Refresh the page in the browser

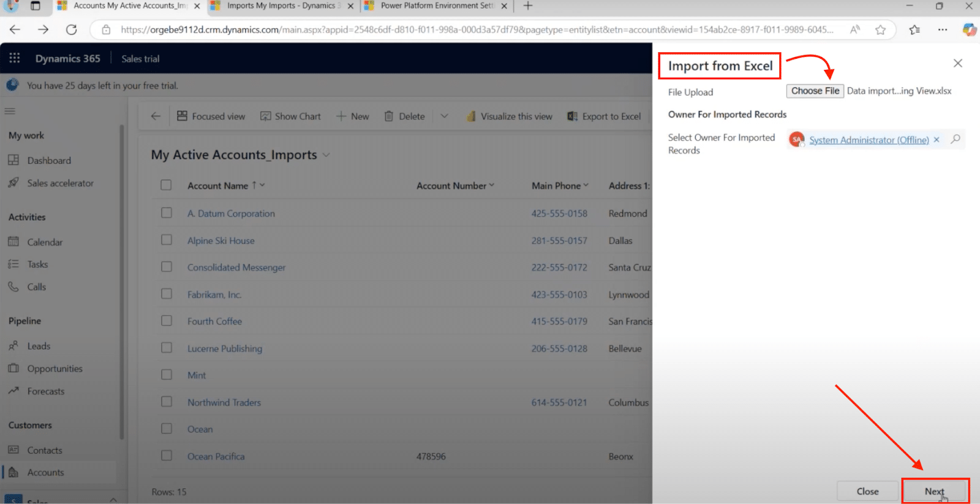[72, 29]
